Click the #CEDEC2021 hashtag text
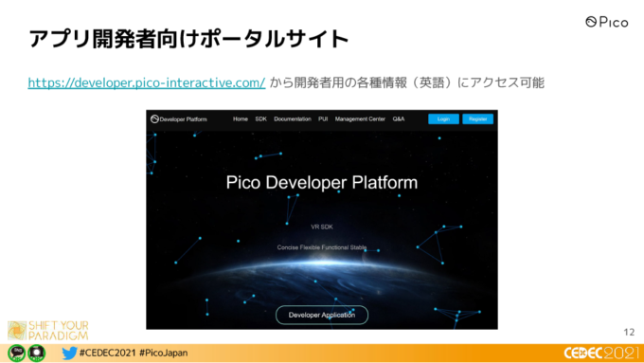 tap(107, 353)
